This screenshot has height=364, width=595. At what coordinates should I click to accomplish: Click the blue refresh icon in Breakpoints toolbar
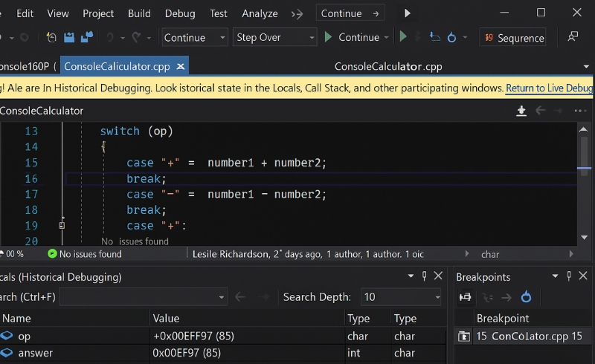click(x=526, y=297)
